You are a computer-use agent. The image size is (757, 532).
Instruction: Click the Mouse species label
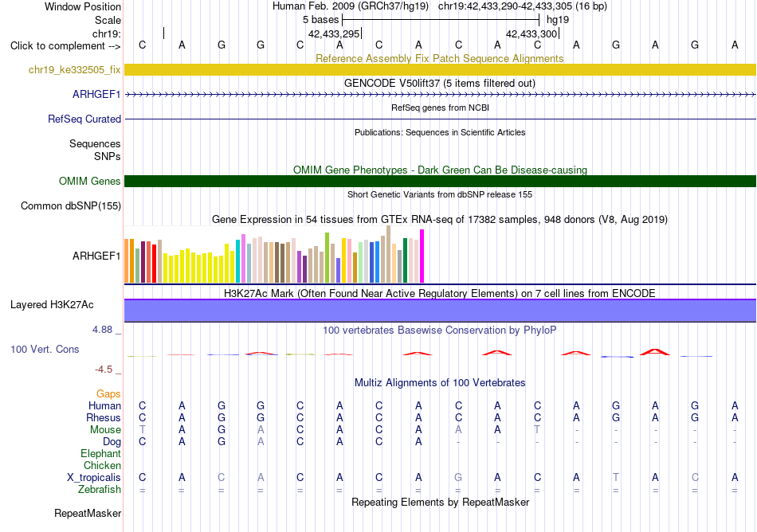(106, 430)
